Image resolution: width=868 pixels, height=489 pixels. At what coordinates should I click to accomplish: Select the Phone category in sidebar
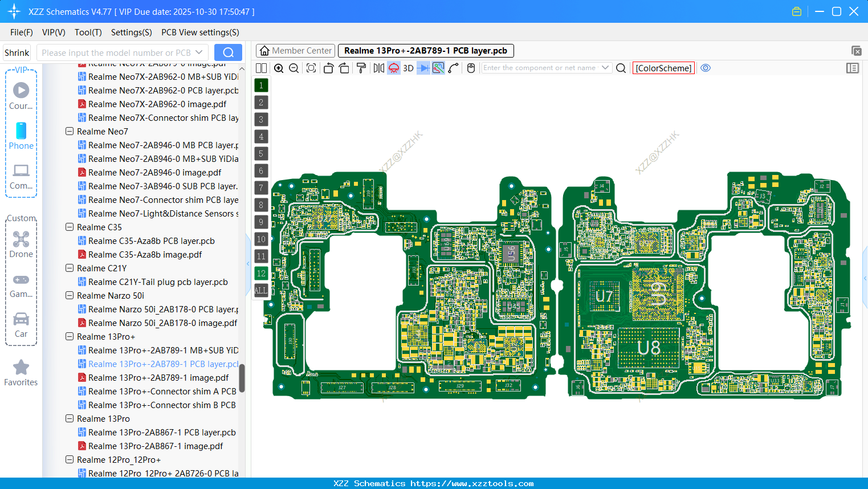tap(21, 136)
